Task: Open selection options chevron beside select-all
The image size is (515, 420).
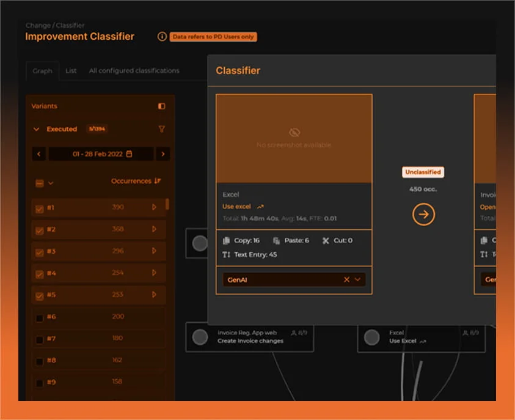Action: [x=51, y=183]
